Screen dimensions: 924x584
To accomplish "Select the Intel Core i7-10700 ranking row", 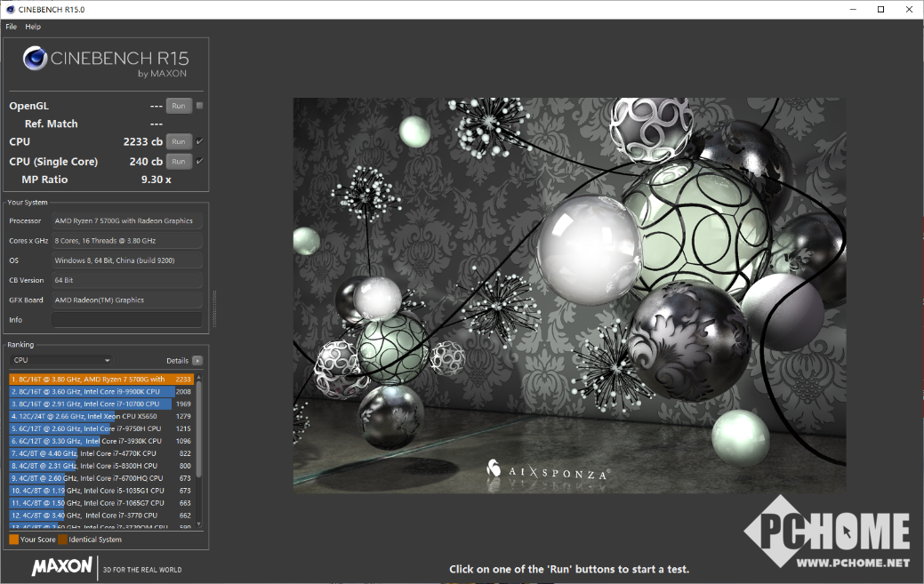I will point(101,404).
